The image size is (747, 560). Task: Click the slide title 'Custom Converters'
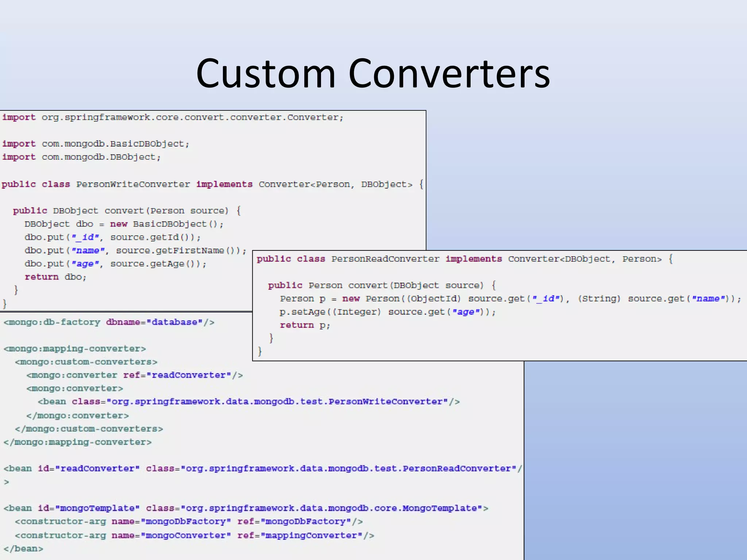tap(373, 73)
